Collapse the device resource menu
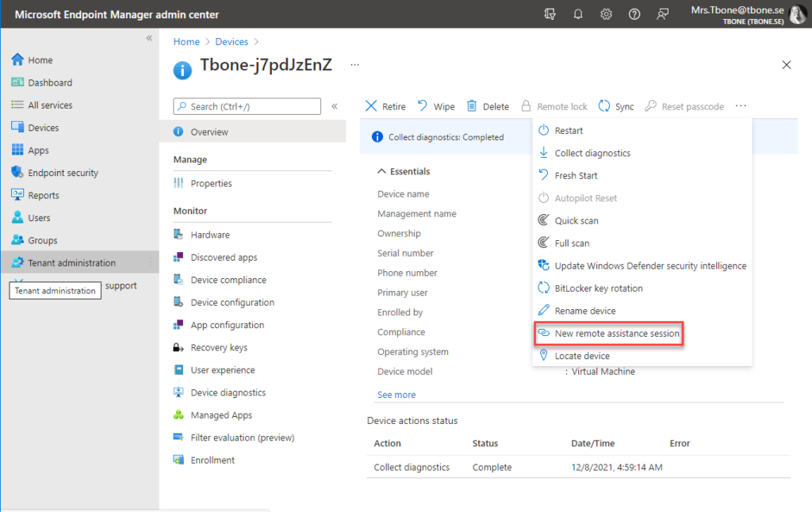Screen dimensions: 812x512 pos(335,106)
